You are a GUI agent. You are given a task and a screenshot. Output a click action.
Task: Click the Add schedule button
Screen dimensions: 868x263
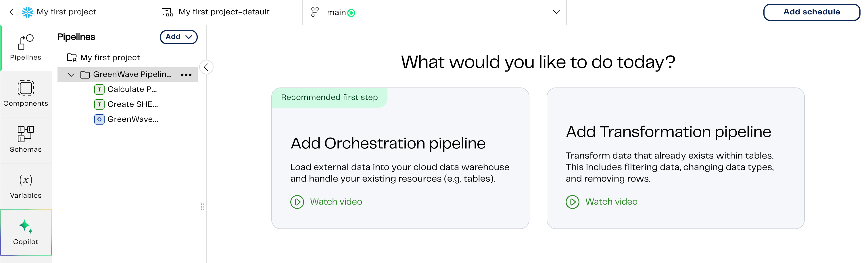pyautogui.click(x=811, y=12)
